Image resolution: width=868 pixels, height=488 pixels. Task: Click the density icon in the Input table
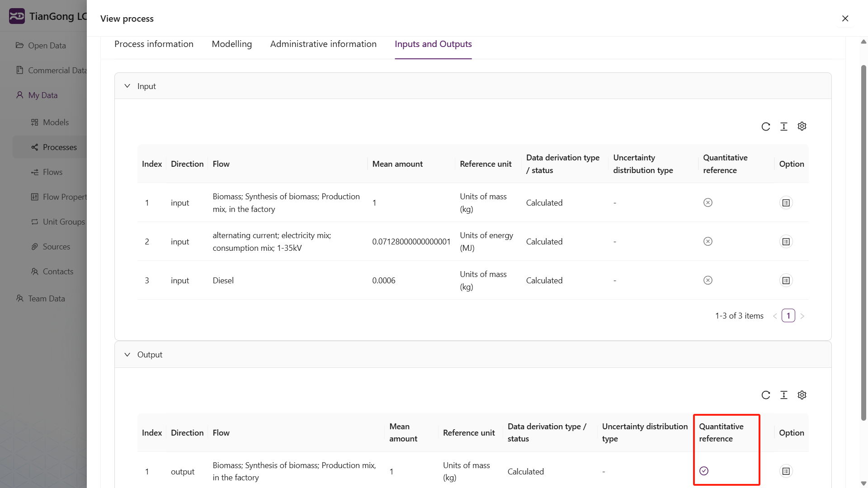click(x=784, y=127)
